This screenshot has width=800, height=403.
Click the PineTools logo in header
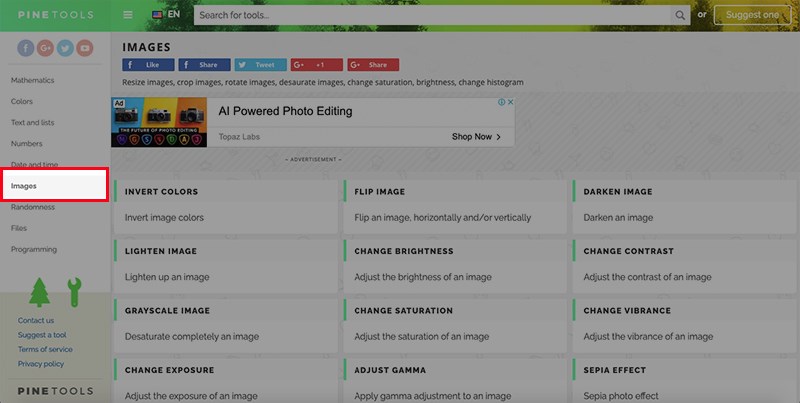pyautogui.click(x=56, y=15)
